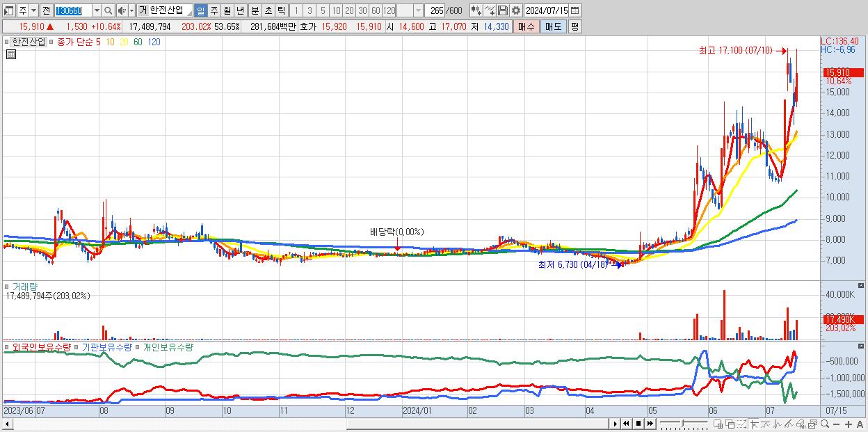Click the bottom zoom magnifier icon
Viewport: 868px width, 432px height.
[x=824, y=424]
